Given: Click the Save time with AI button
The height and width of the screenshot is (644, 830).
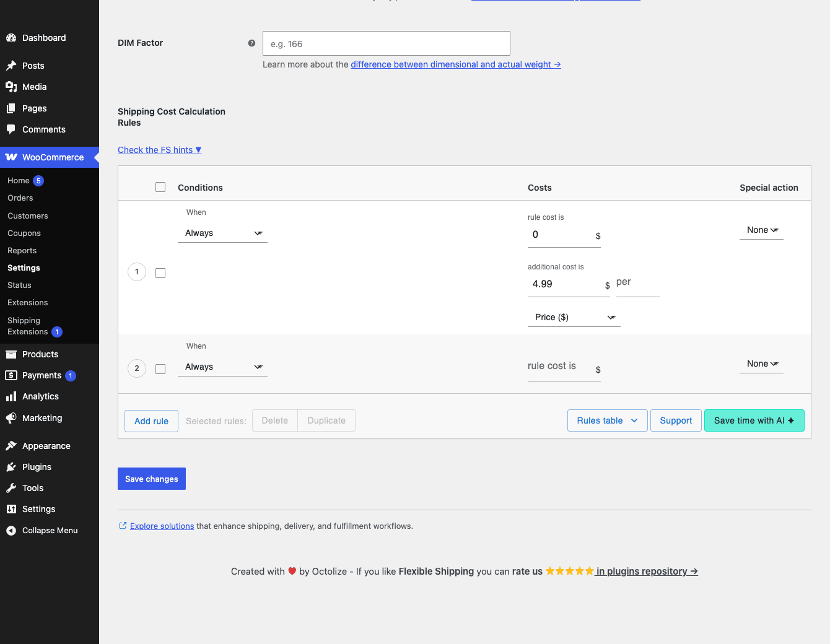Looking at the screenshot, I should [x=754, y=420].
